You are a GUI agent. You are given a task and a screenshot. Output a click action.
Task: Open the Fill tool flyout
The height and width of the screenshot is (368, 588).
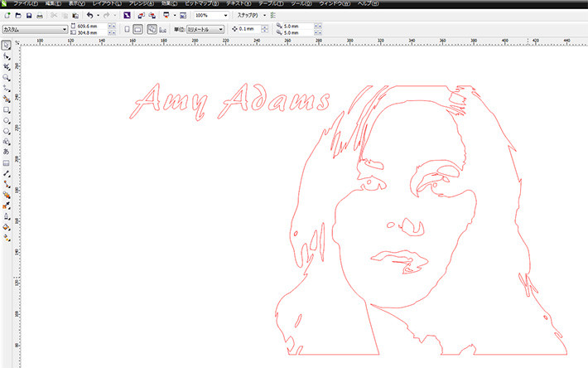7,227
